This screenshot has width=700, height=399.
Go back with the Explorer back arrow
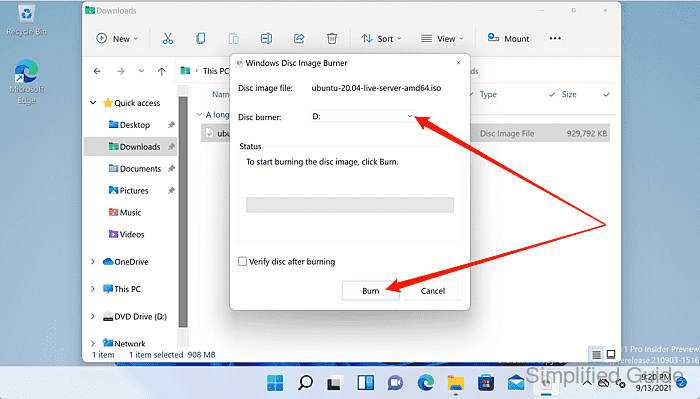(x=97, y=71)
